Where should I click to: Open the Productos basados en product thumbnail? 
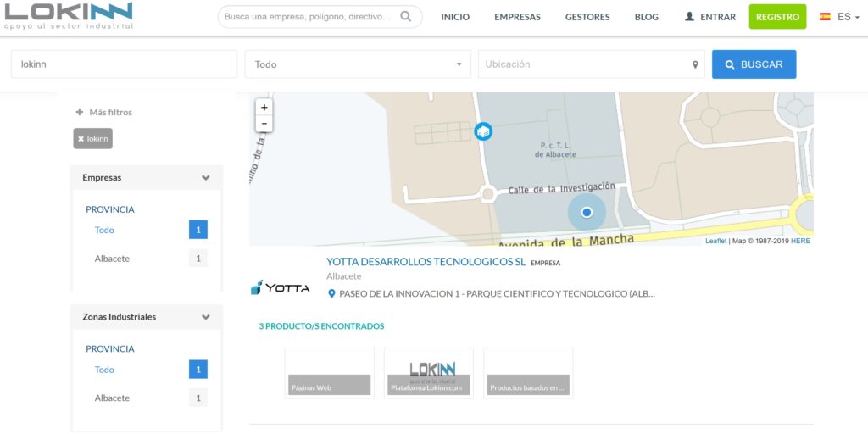coord(528,373)
